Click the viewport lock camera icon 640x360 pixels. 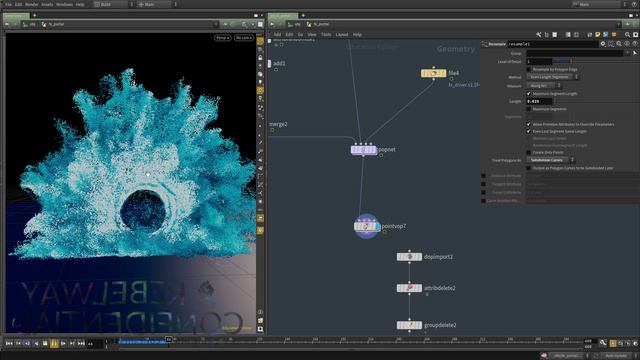point(260,58)
